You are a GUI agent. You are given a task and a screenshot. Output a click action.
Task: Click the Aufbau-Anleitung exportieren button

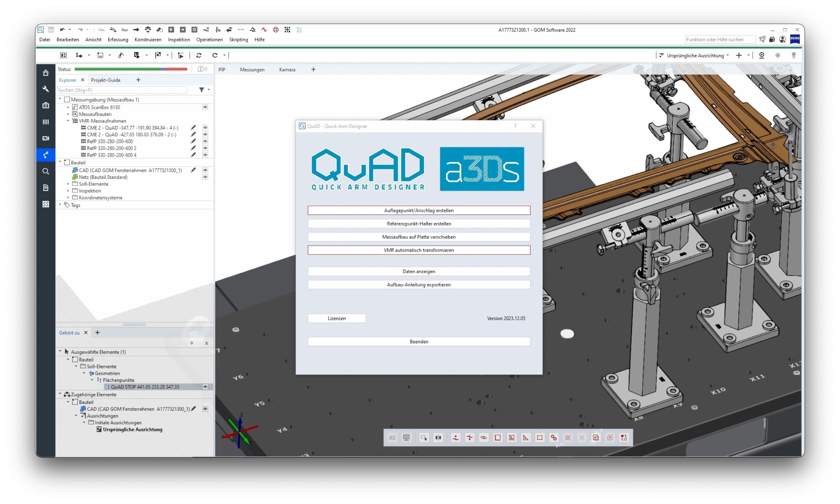419,284
